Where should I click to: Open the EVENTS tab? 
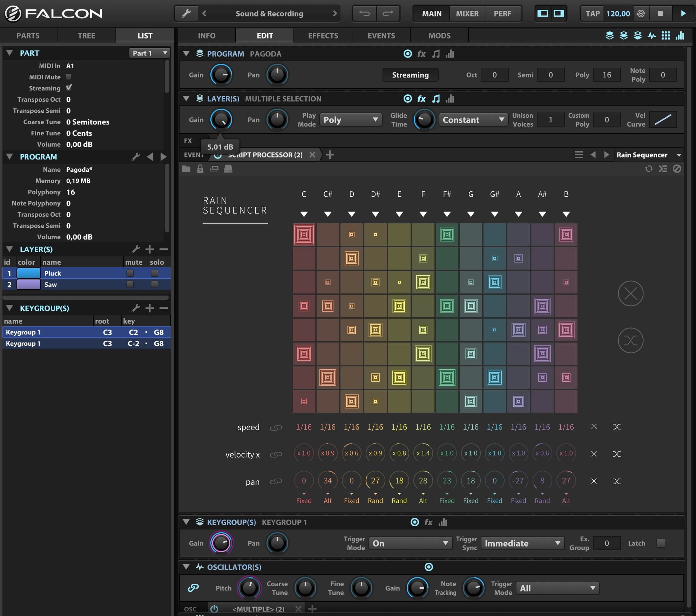point(381,36)
